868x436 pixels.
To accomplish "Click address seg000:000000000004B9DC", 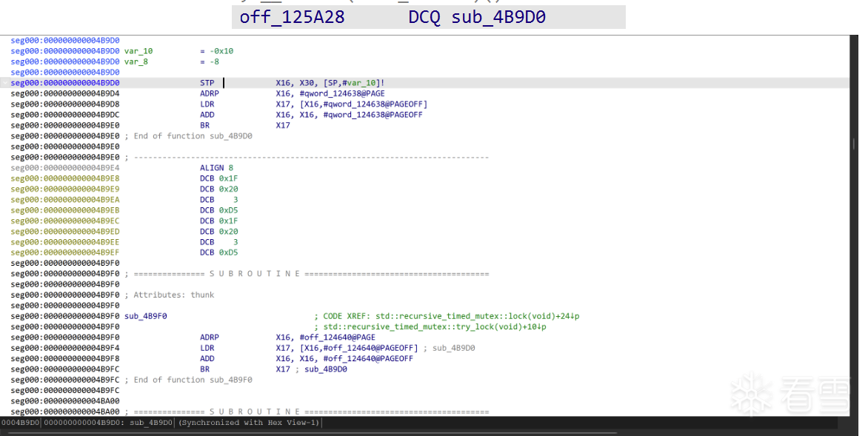I will tap(64, 115).
